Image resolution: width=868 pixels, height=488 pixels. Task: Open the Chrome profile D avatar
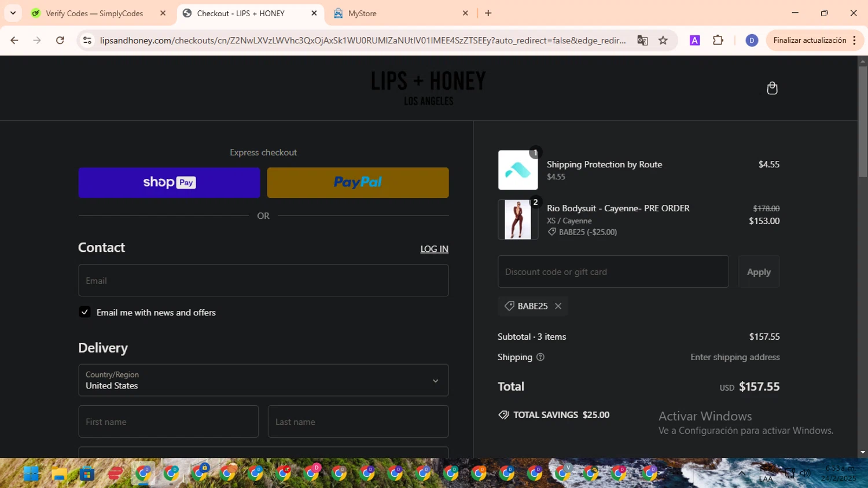[752, 41]
